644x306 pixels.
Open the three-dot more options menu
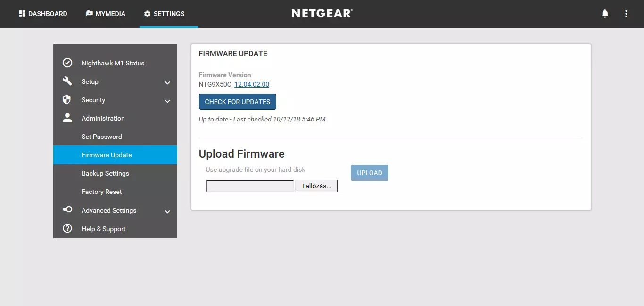click(626, 14)
